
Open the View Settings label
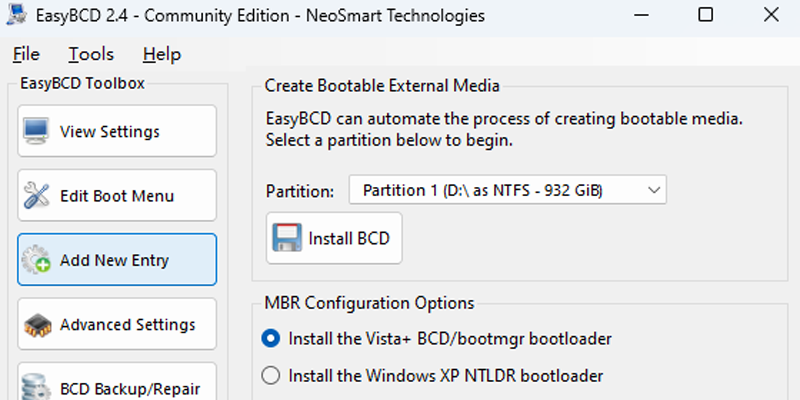point(110,132)
